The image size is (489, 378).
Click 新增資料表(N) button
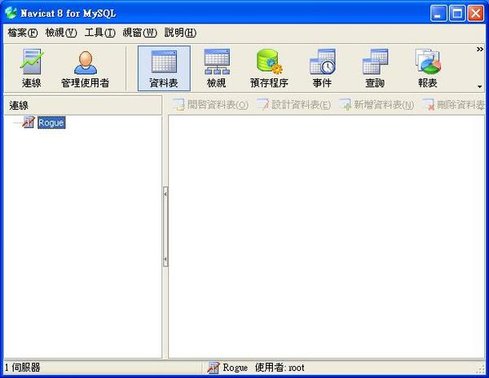tap(377, 105)
